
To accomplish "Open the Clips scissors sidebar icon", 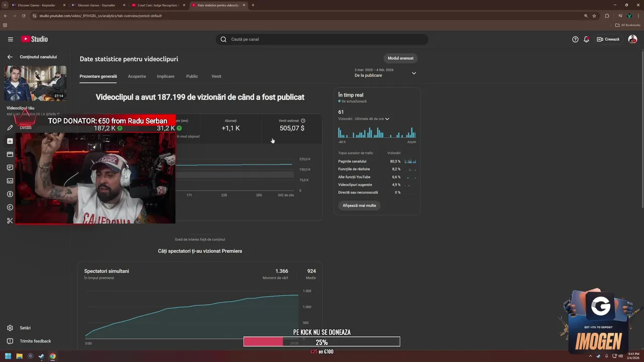I will [x=10, y=221].
